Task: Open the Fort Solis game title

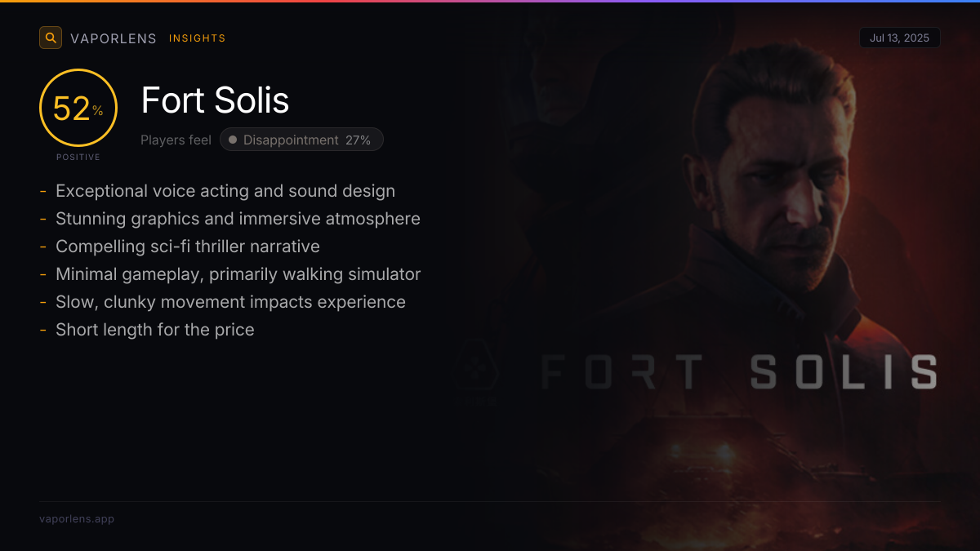Action: coord(215,100)
